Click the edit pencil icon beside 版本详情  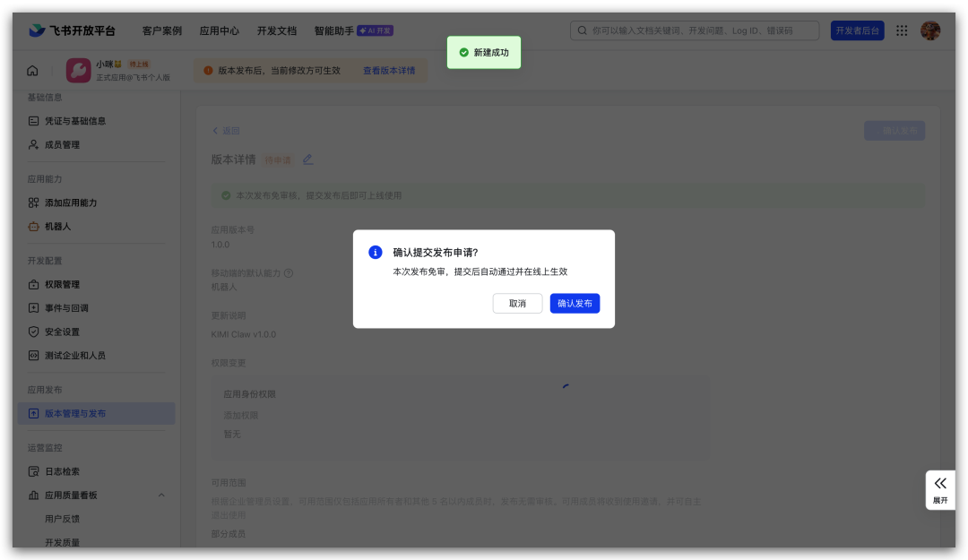click(x=307, y=159)
